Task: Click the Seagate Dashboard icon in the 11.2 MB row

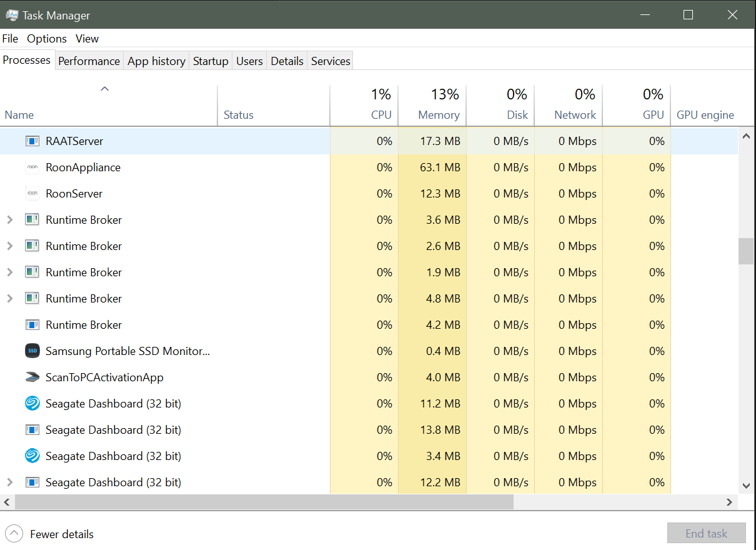Action: (32, 404)
